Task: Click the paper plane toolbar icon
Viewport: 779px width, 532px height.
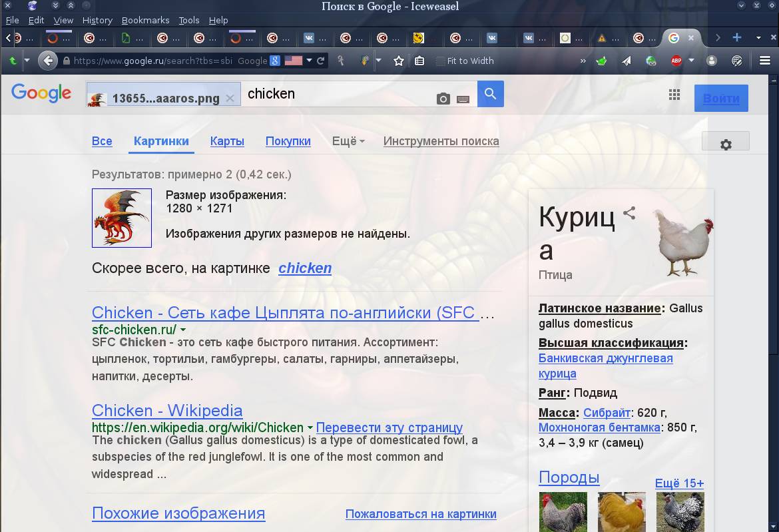Action: (627, 61)
